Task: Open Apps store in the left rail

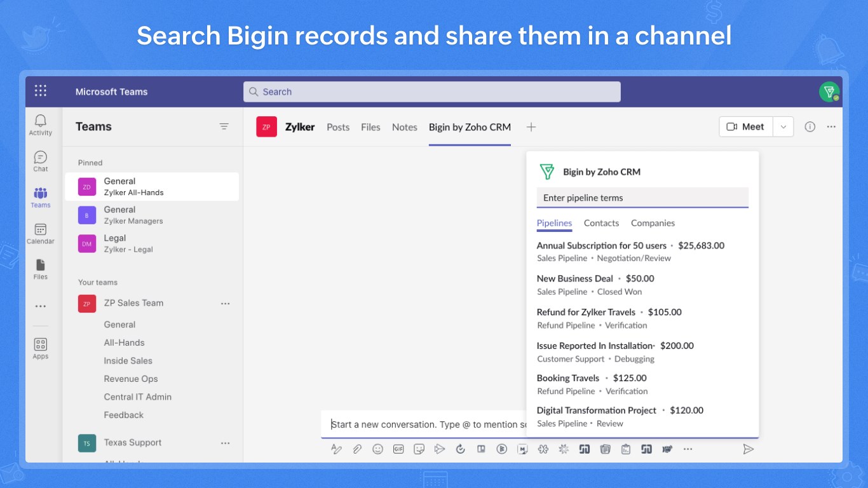Action: [x=41, y=349]
